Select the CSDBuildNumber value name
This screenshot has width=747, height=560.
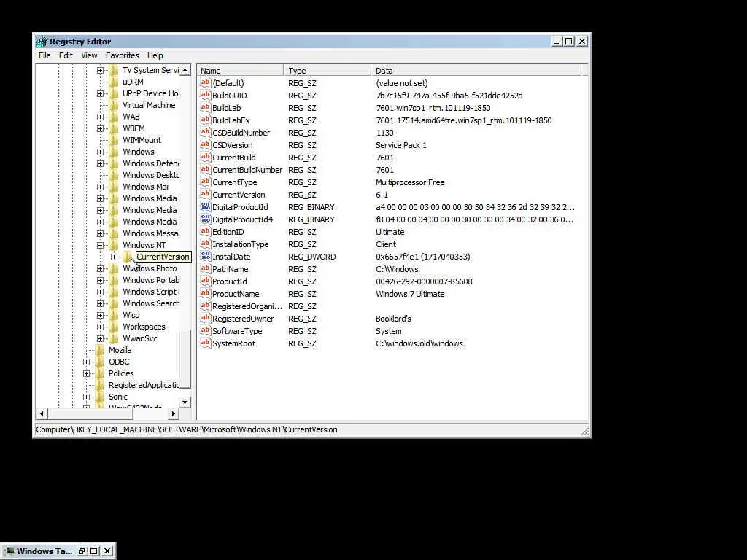pos(241,133)
